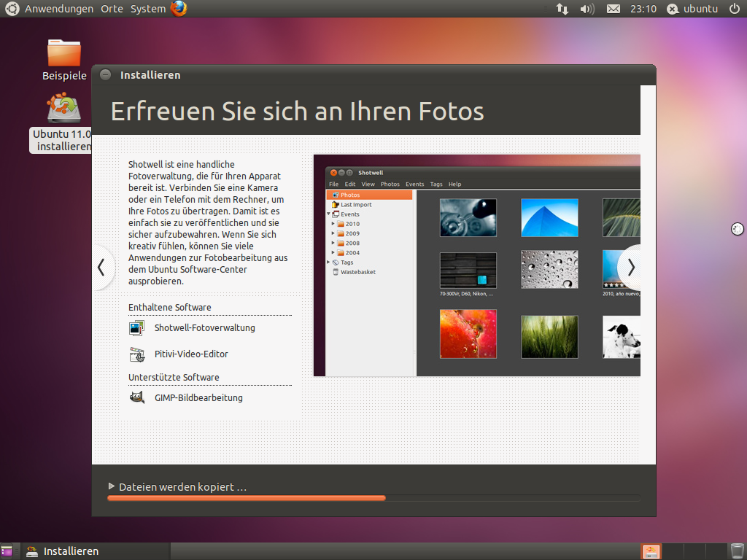Open the Photos menu in Shotwell

(390, 184)
